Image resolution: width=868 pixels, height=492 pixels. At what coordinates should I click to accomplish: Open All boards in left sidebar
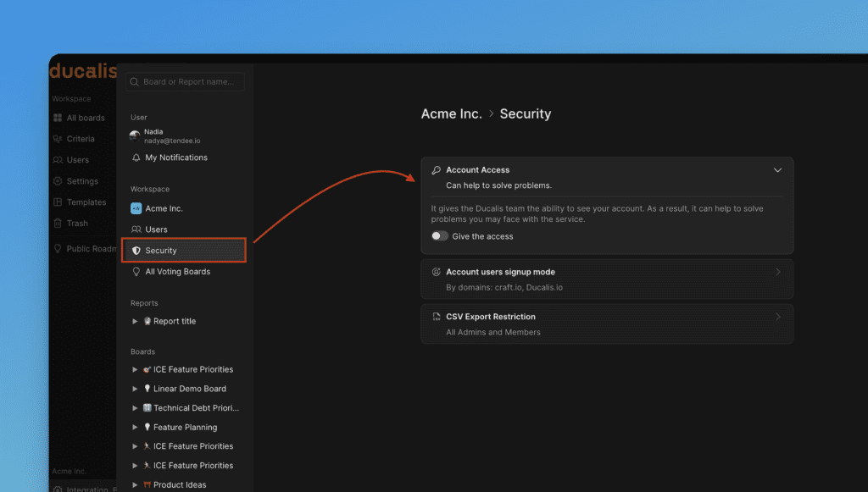point(85,118)
